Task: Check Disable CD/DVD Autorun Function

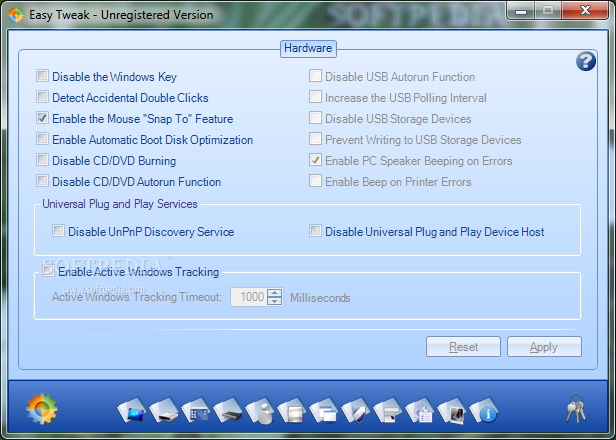Action: click(x=42, y=180)
